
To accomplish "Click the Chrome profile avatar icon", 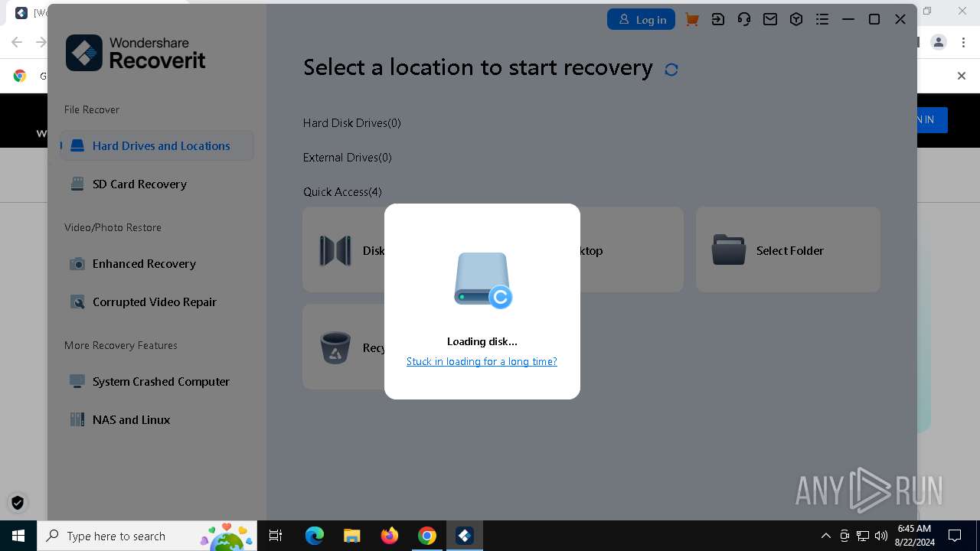I will click(x=939, y=42).
